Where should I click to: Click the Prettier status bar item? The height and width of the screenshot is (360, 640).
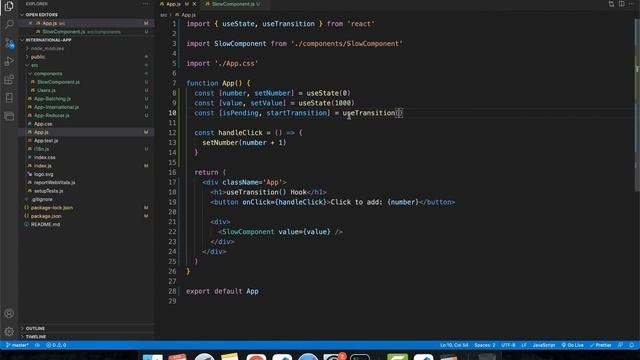(600, 345)
